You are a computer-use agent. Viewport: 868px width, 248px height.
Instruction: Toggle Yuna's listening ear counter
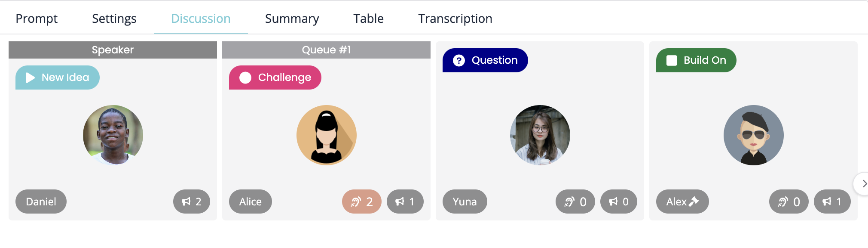click(575, 201)
